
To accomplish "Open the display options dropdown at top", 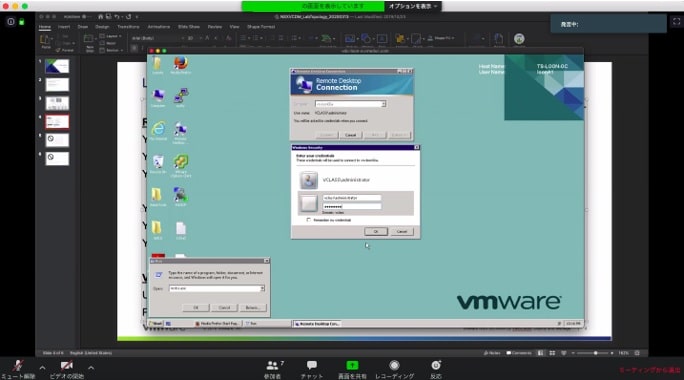I will tap(413, 6).
